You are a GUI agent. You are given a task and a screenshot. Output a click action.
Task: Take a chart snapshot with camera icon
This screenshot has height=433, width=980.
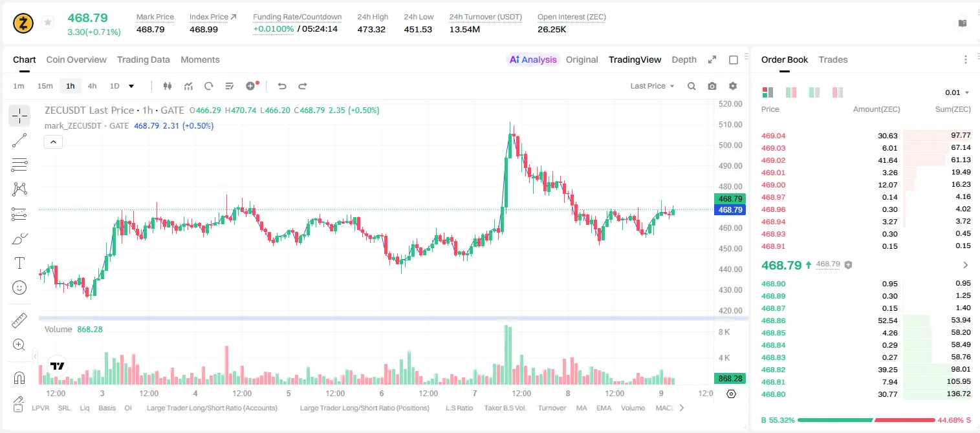tap(712, 86)
